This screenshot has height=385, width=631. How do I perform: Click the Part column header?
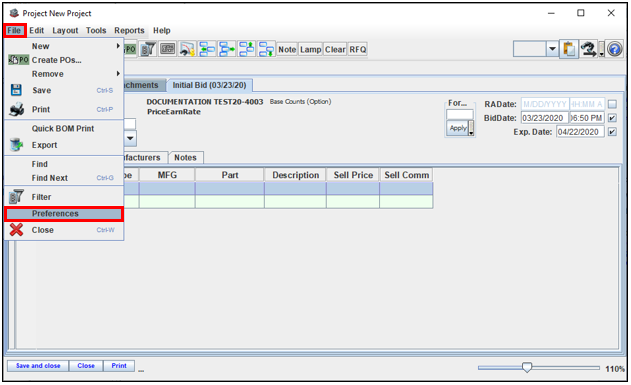point(230,175)
